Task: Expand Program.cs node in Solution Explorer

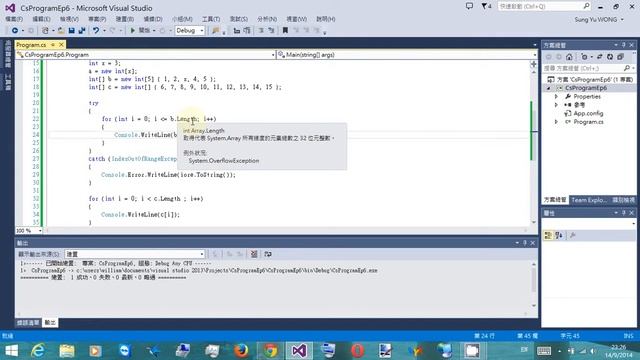Action: pyautogui.click(x=556, y=122)
